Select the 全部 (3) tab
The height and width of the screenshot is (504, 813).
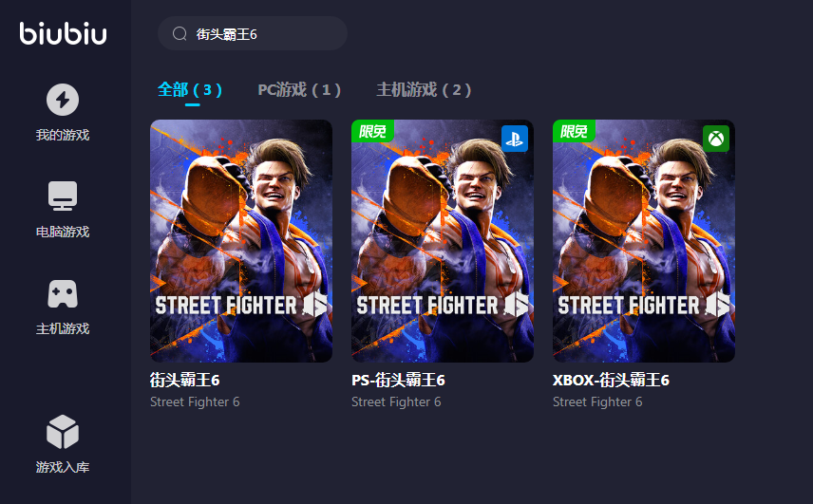click(190, 89)
